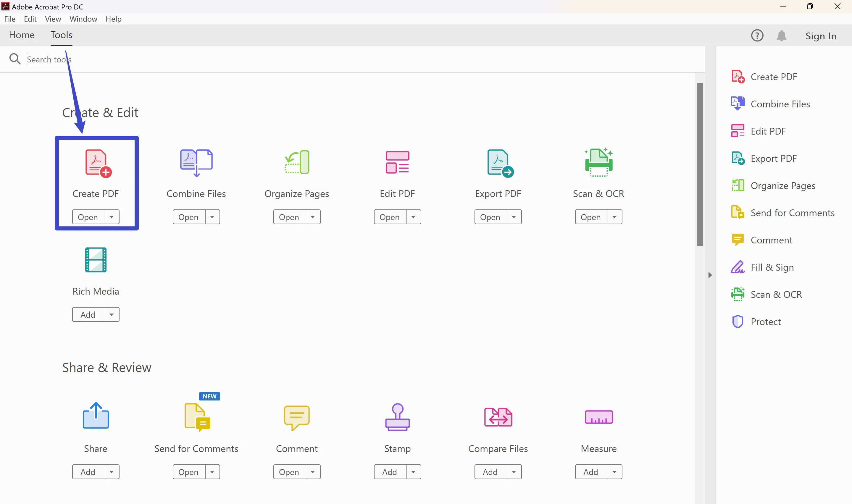Expand the Combine Files dropdown arrow

(x=213, y=217)
